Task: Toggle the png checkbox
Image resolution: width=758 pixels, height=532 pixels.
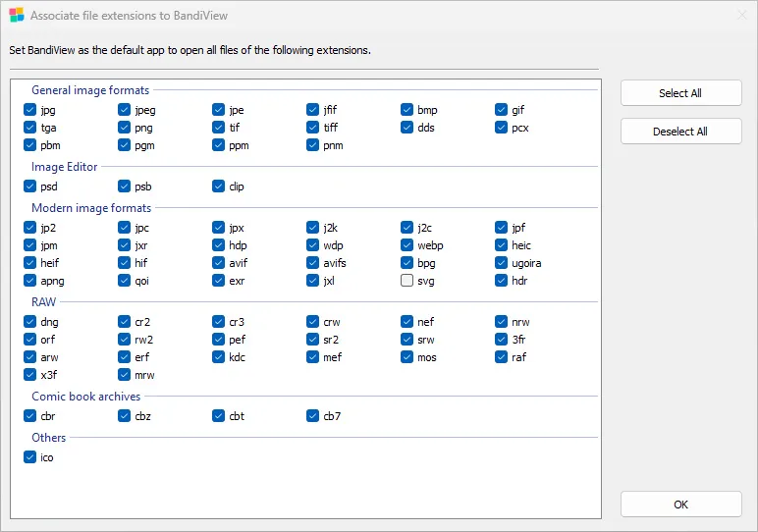Action: [125, 128]
